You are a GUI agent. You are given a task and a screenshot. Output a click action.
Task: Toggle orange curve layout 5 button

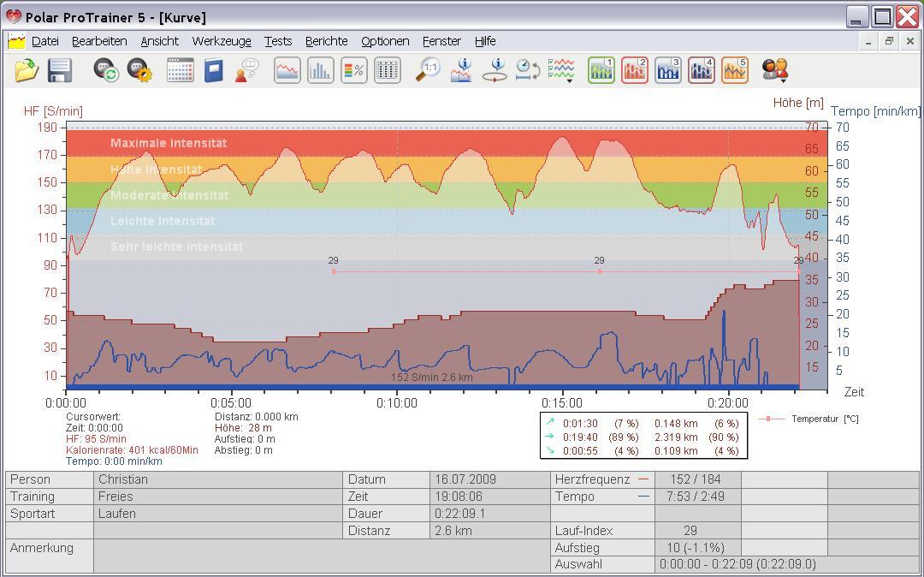click(x=735, y=70)
